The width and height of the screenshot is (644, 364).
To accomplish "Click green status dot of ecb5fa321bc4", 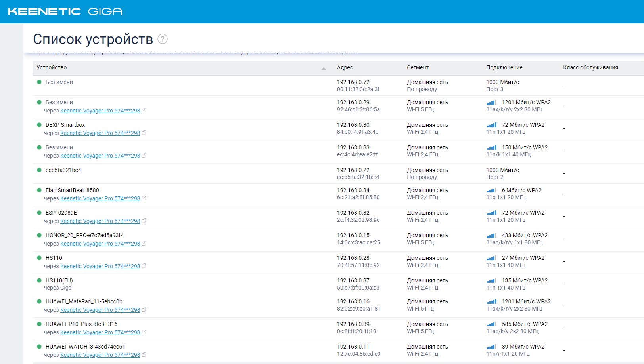I will [39, 170].
